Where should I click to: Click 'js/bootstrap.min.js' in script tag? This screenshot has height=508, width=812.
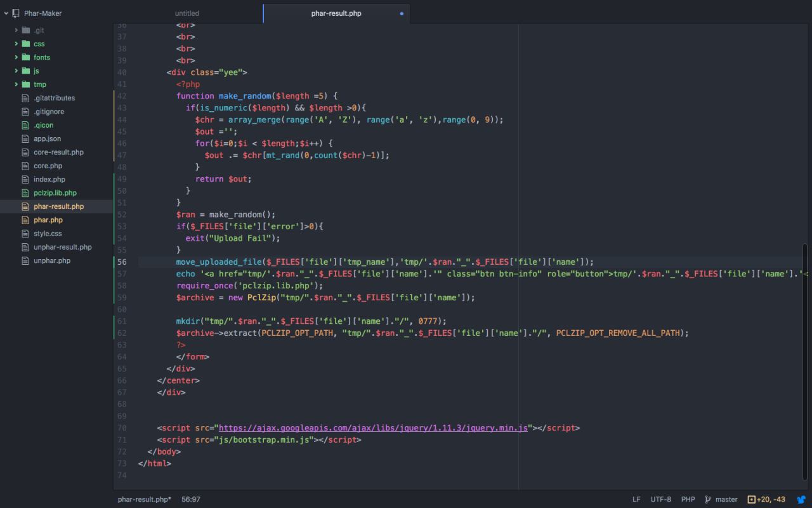264,439
